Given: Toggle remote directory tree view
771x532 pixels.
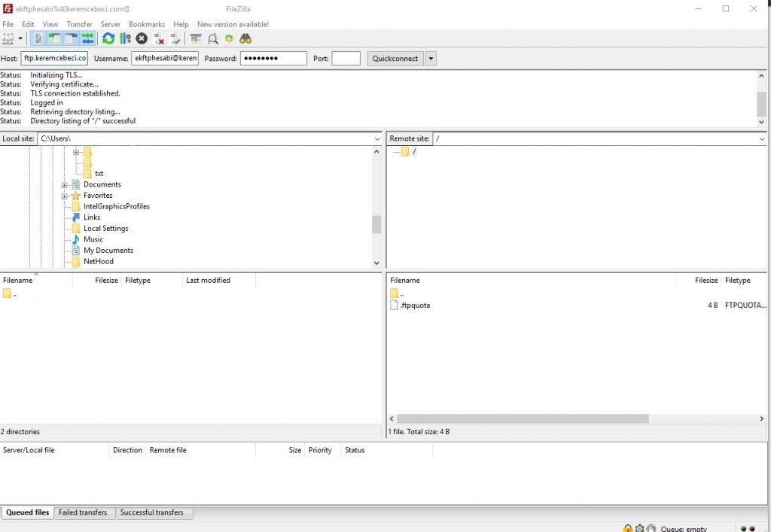Looking at the screenshot, I should [71, 39].
